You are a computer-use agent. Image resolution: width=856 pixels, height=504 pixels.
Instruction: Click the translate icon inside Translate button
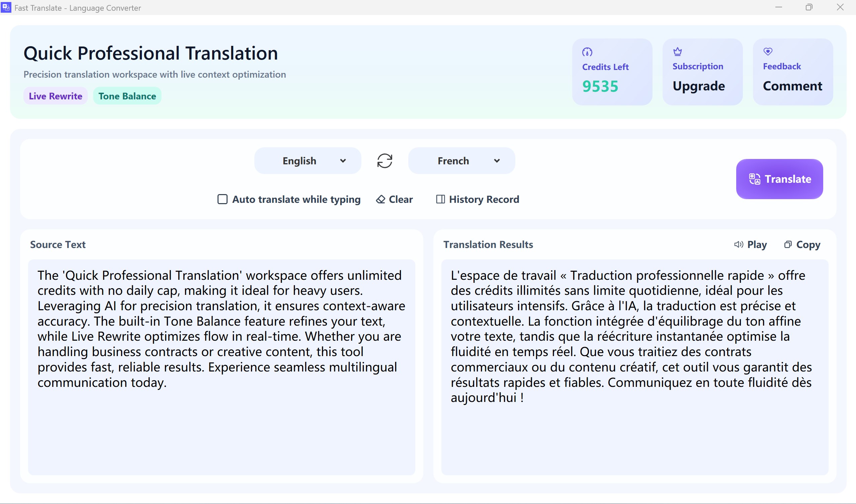pos(754,179)
